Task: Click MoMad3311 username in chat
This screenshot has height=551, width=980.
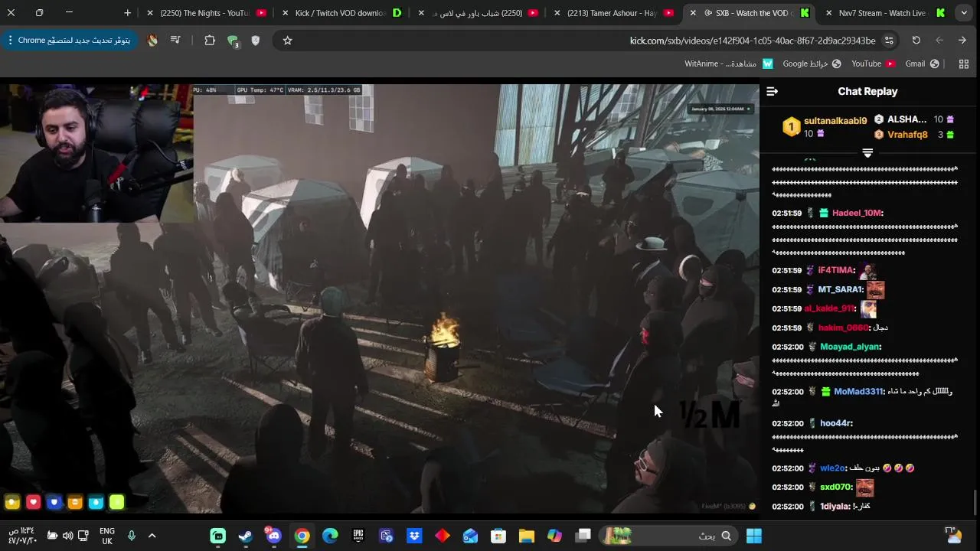Action: click(858, 392)
